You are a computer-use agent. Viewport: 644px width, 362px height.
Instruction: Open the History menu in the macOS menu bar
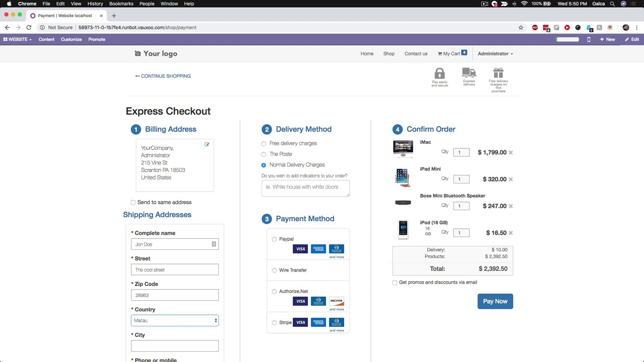[x=95, y=4]
